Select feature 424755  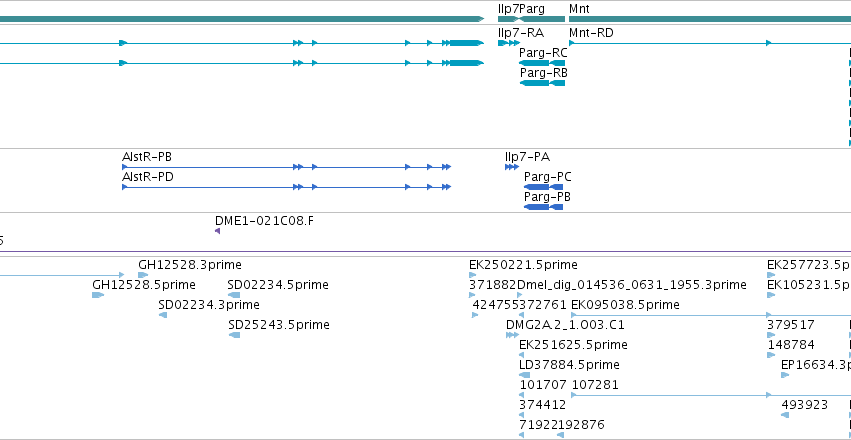click(475, 315)
